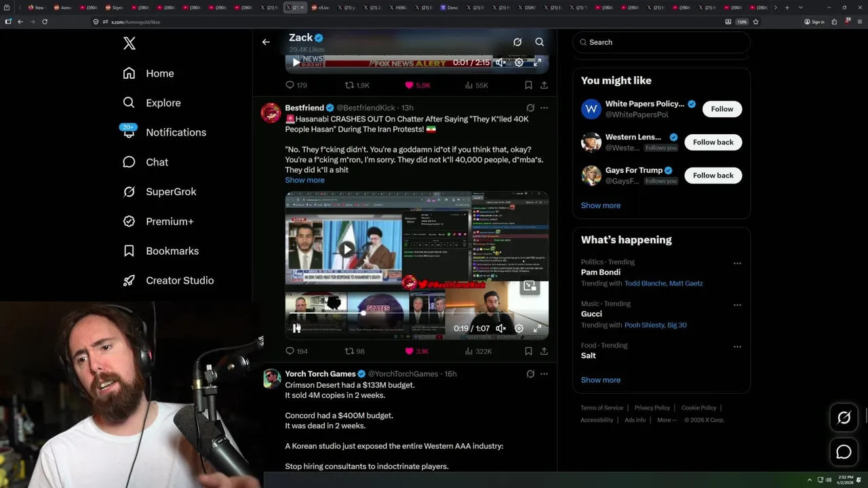Open Terms of Service link

(601, 408)
